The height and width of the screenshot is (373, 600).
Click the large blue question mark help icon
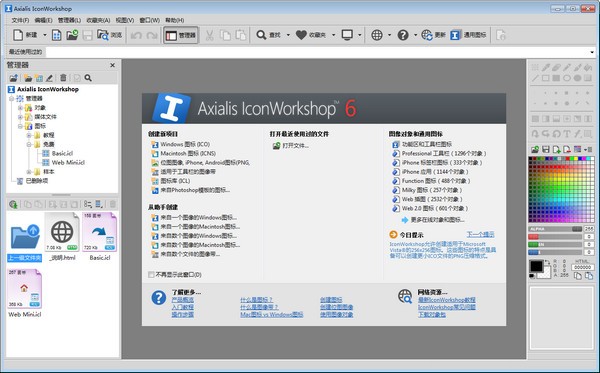(158, 298)
